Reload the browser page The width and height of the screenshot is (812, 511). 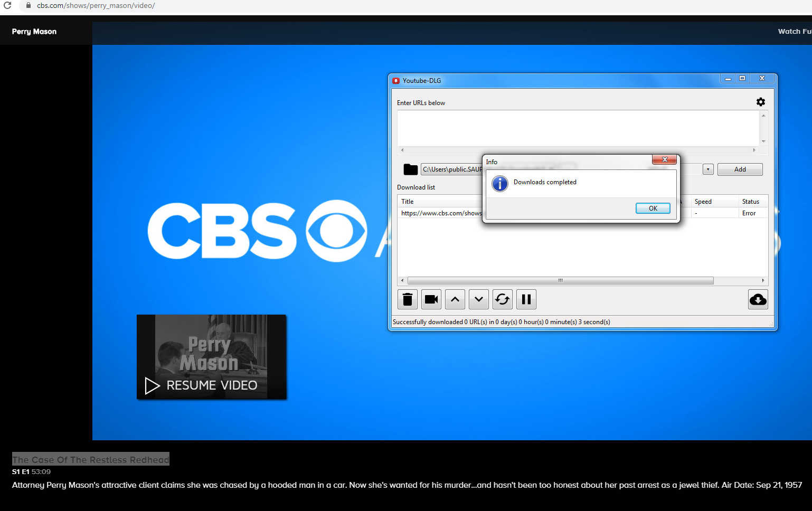pos(7,5)
